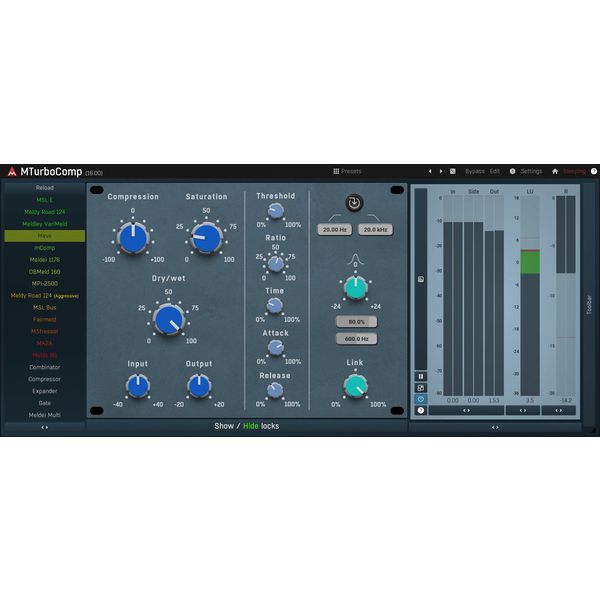Select Meldy Road 124 (aggressive) device

45,296
